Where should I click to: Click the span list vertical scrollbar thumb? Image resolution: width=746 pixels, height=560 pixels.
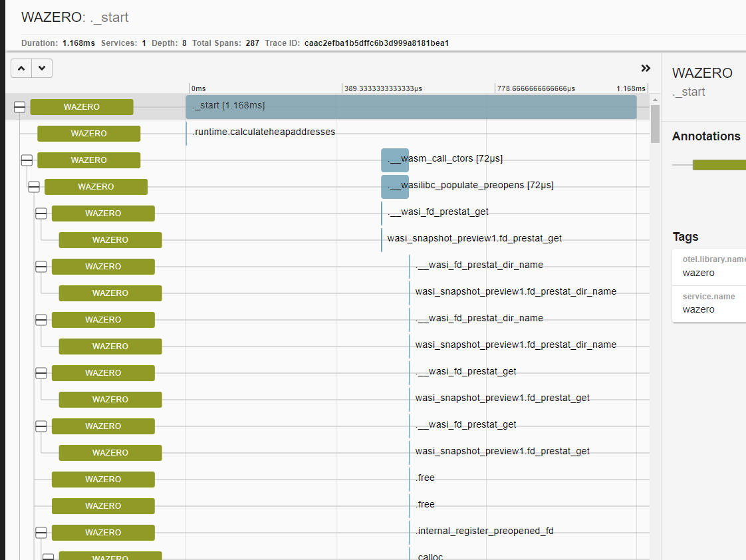click(x=655, y=124)
